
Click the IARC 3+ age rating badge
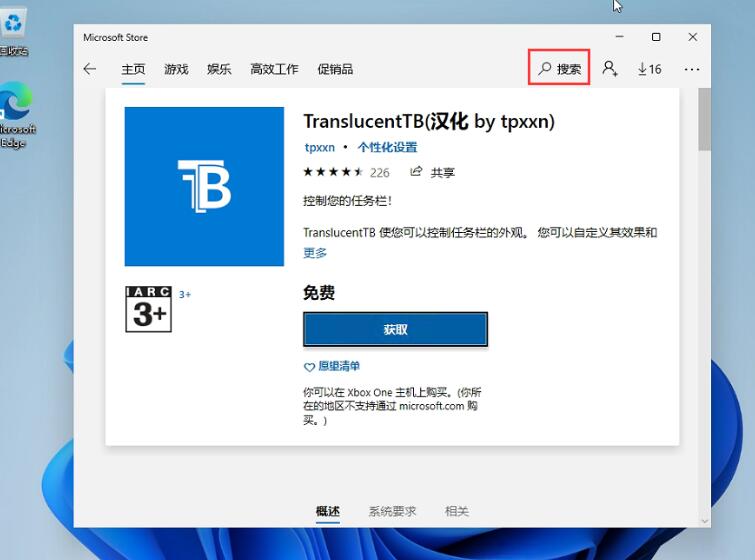click(x=148, y=309)
